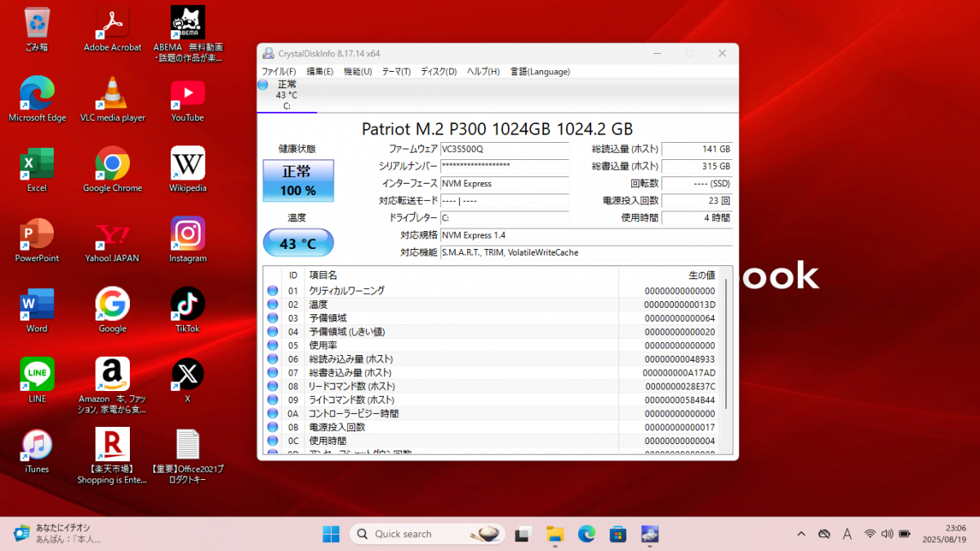
Task: Click the 23 回 power-on count value
Action: pyautogui.click(x=697, y=201)
